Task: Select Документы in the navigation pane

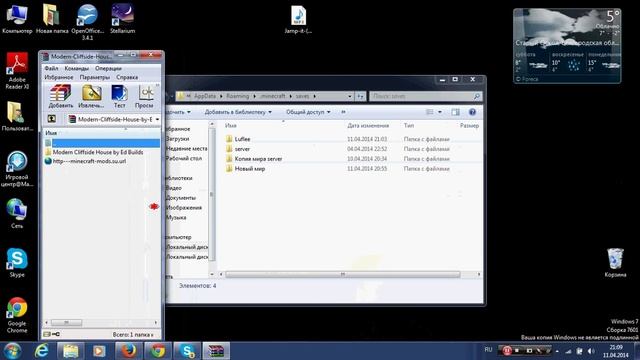Action: coord(180,198)
